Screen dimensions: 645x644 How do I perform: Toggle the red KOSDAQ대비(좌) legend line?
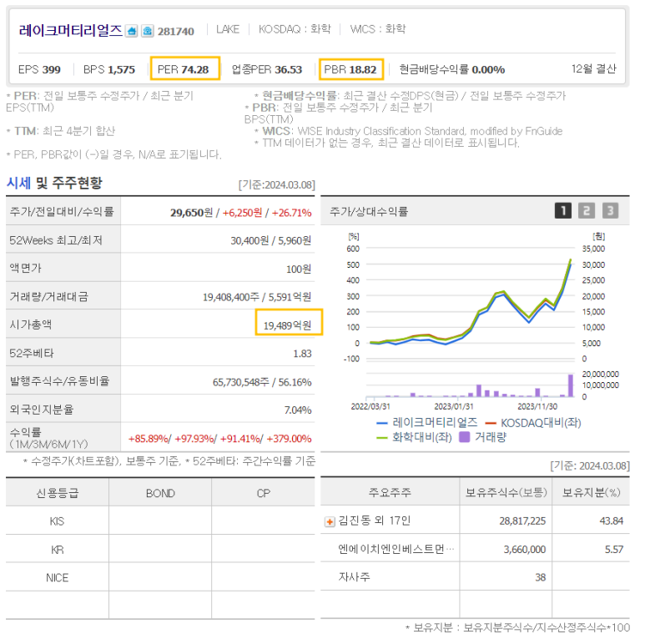(x=533, y=423)
